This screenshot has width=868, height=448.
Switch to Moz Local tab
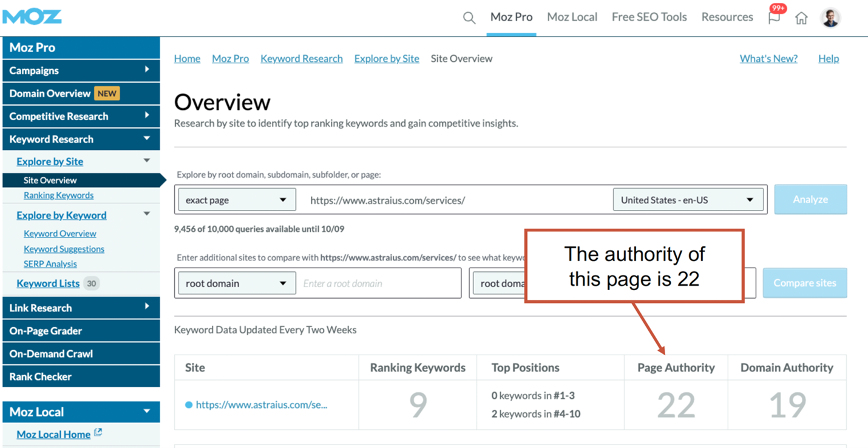coord(572,17)
